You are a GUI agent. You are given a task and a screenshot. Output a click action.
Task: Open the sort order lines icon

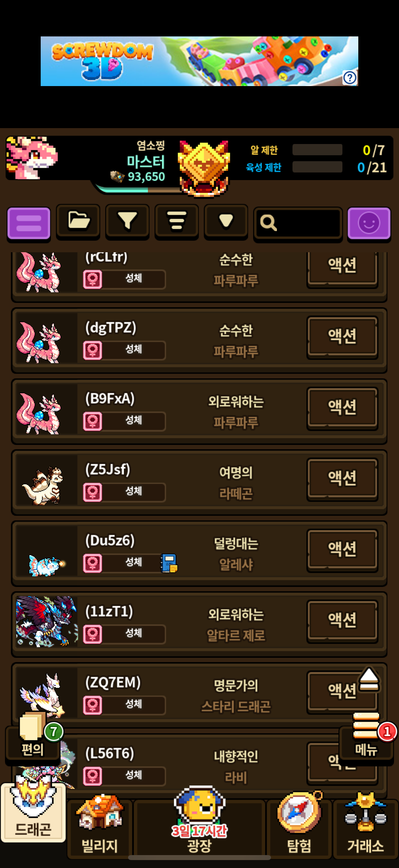tap(177, 222)
